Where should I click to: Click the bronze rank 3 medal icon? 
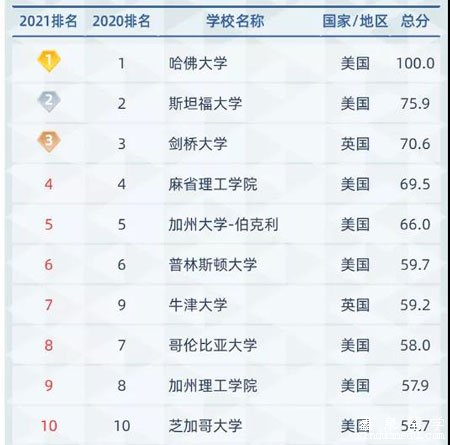[49, 142]
